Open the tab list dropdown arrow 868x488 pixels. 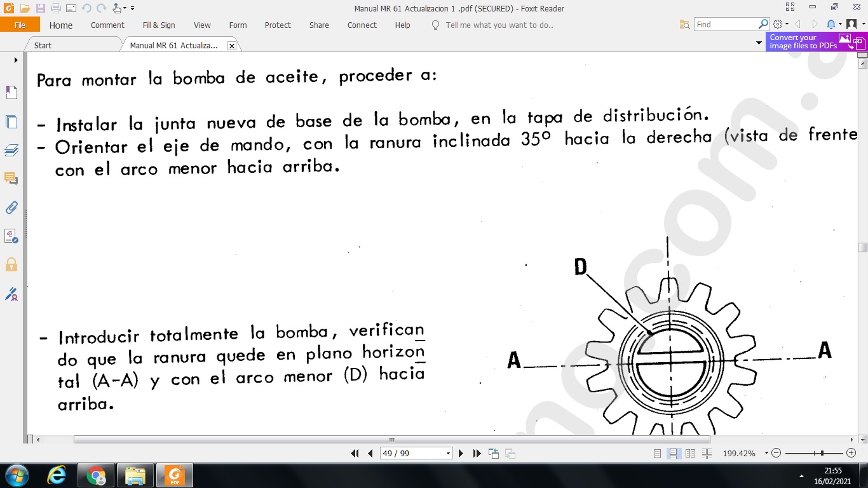point(759,43)
